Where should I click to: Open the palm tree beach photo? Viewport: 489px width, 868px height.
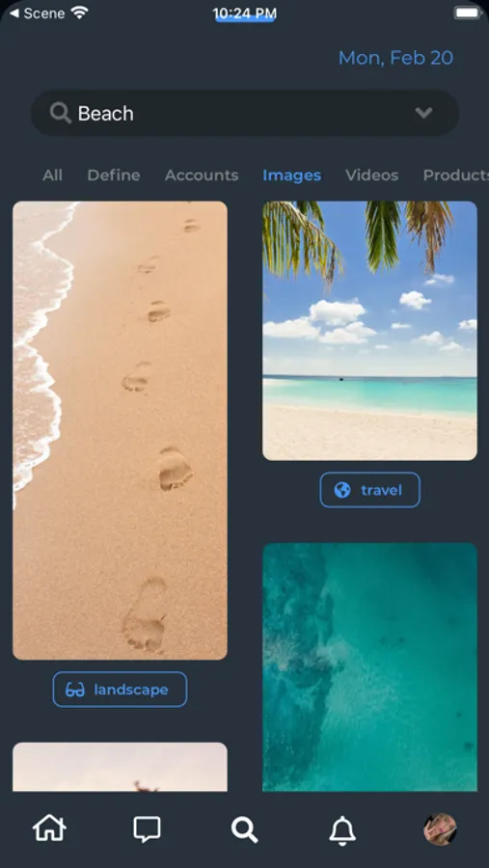point(369,331)
